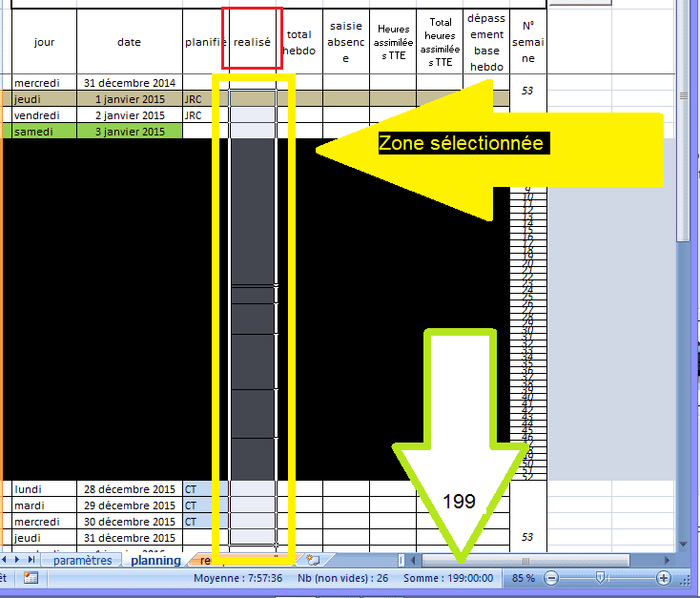Zoom out with the minus button
This screenshot has height=598, width=700.
click(551, 578)
